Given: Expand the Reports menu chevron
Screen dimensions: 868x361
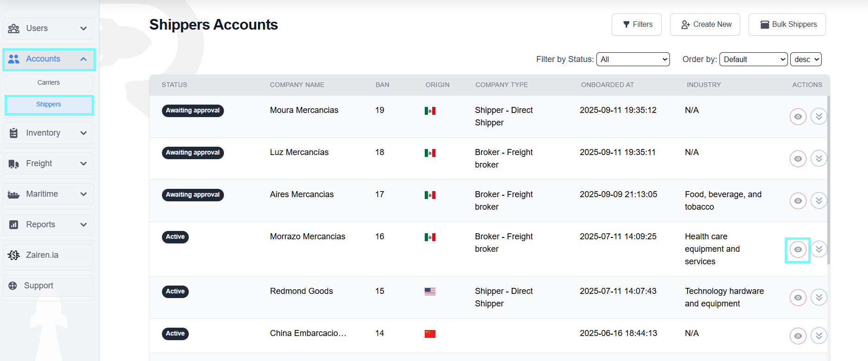Looking at the screenshot, I should click(84, 225).
